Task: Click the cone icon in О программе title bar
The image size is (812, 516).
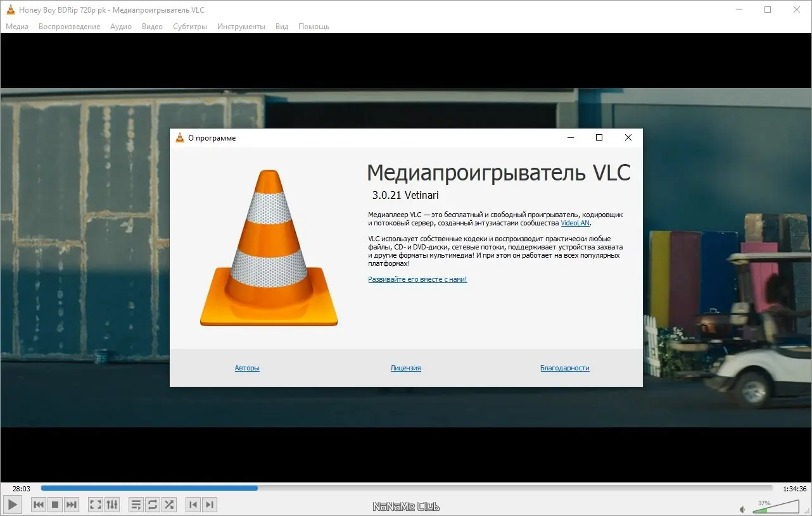Action: click(x=180, y=138)
